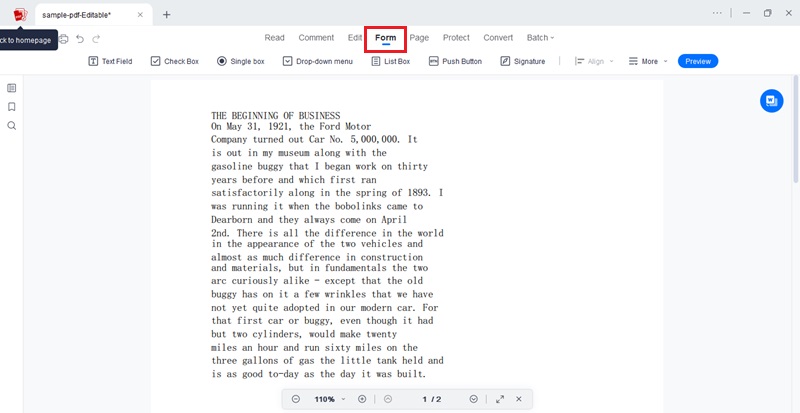Click the line 'On May 31, 1921, the Ford Motor'
Viewport: 800px width, 413px height.
coord(291,127)
